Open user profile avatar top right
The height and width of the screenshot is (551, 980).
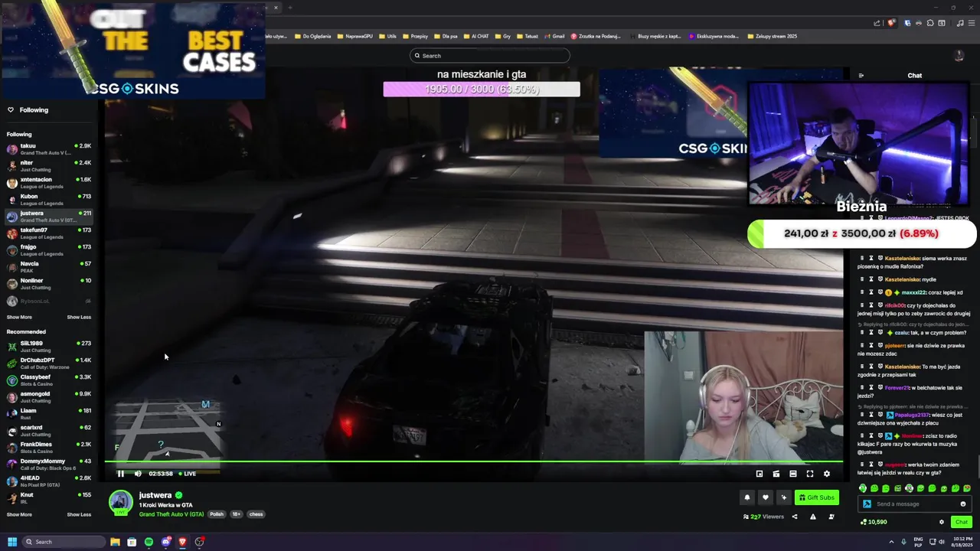[x=959, y=55]
